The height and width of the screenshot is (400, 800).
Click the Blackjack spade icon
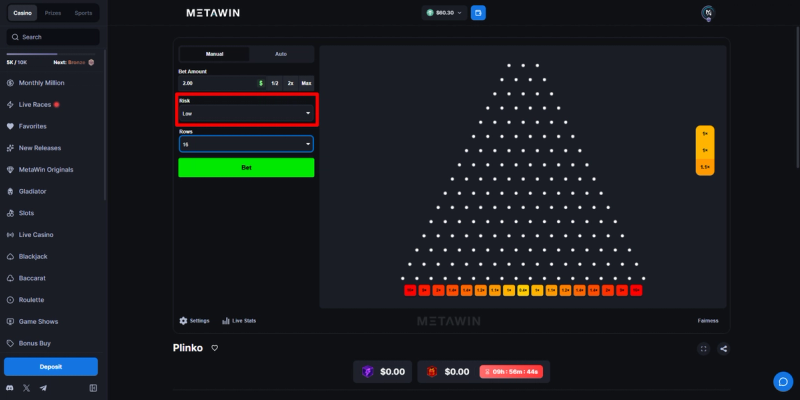[10, 257]
